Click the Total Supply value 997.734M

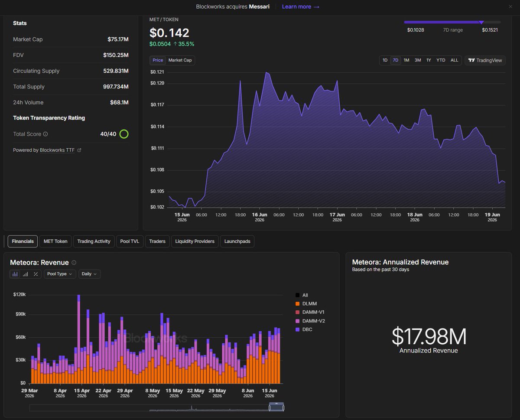click(116, 87)
